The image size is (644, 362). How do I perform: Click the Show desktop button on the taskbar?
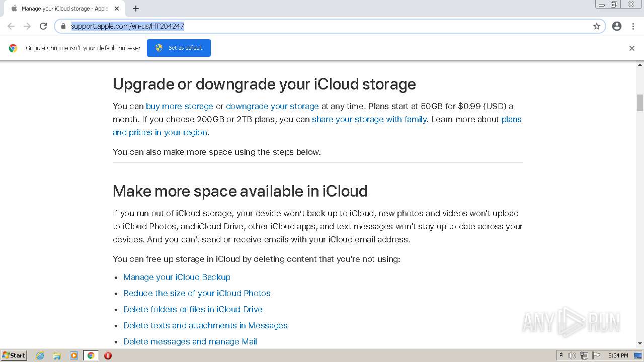638,355
